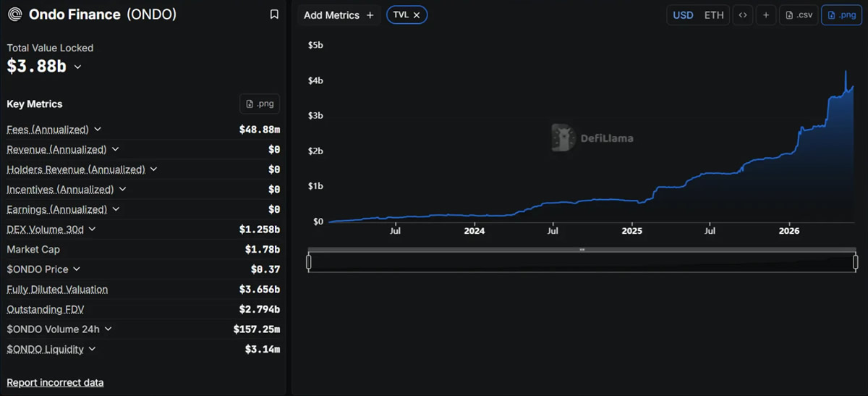Click the $157.25m volume value
This screenshot has width=868, height=396.
coord(257,329)
